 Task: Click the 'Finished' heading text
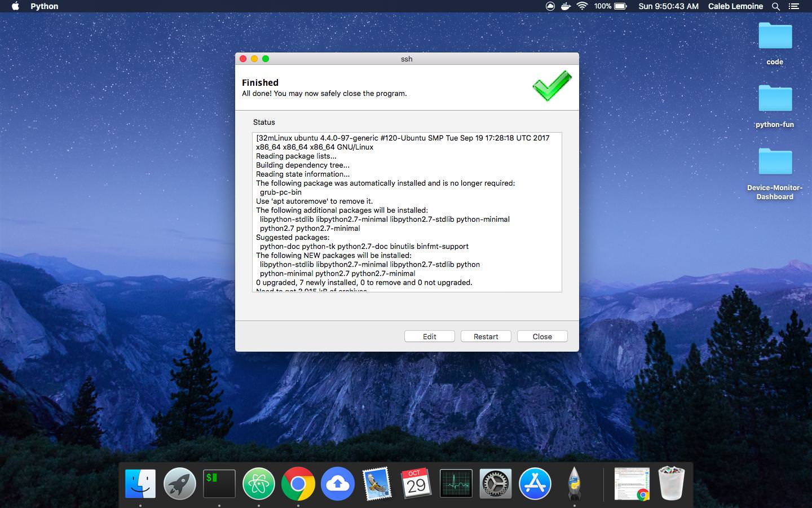pyautogui.click(x=260, y=82)
